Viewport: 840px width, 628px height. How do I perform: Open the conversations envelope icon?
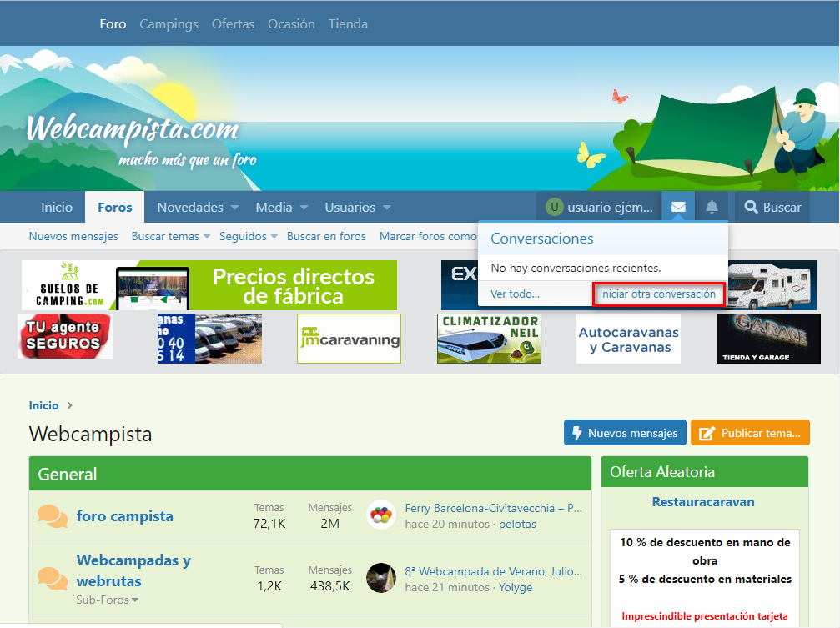pos(678,207)
